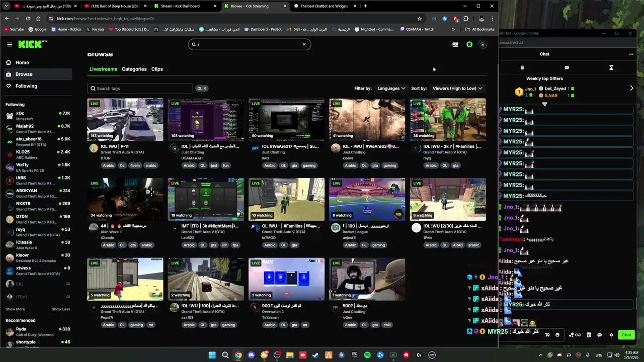
Task: Click the Chrome back navigation arrow
Action: (7, 19)
